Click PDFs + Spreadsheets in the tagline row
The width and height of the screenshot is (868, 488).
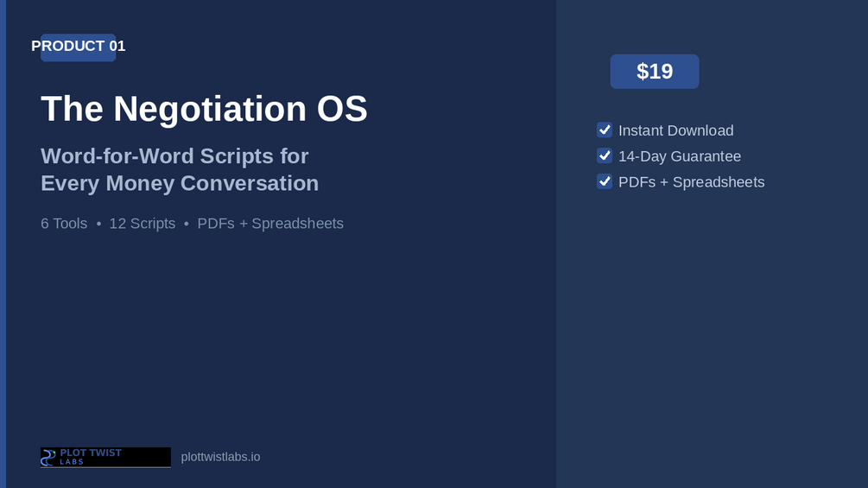(270, 224)
